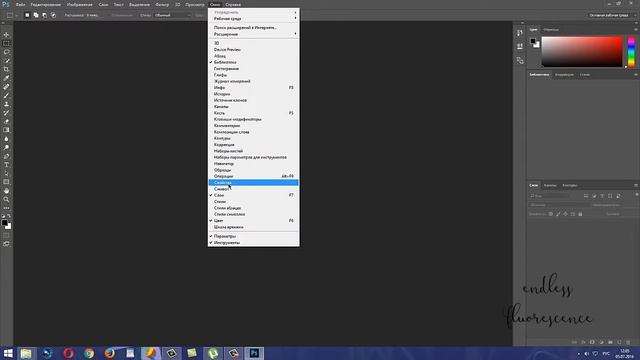
Task: Click the rainbow hue slider strip
Action: pos(631,51)
